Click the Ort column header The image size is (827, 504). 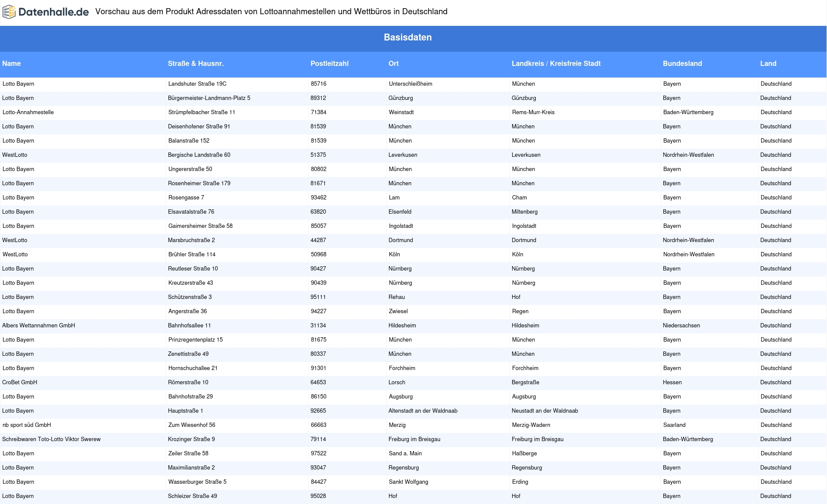[x=394, y=64]
